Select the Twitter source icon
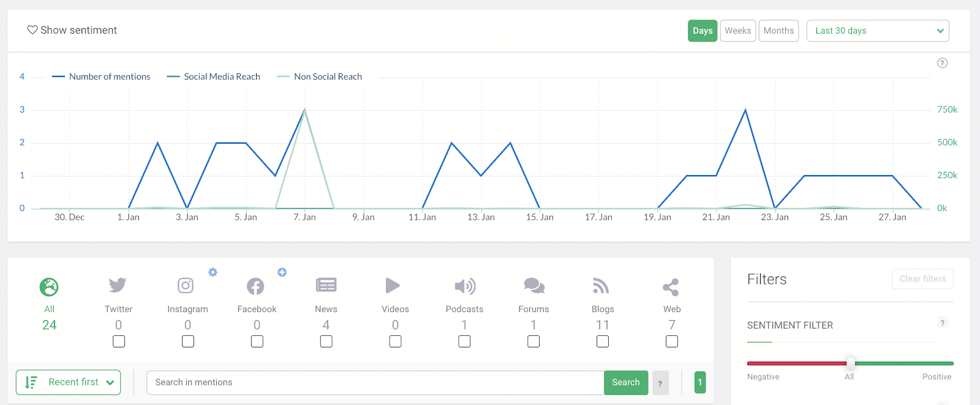The height and width of the screenshot is (405, 980). (x=118, y=285)
